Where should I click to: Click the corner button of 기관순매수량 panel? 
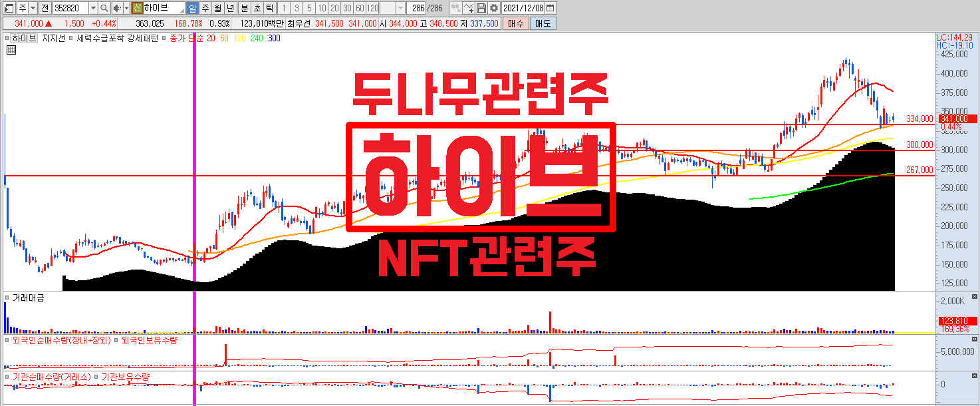tap(975, 376)
